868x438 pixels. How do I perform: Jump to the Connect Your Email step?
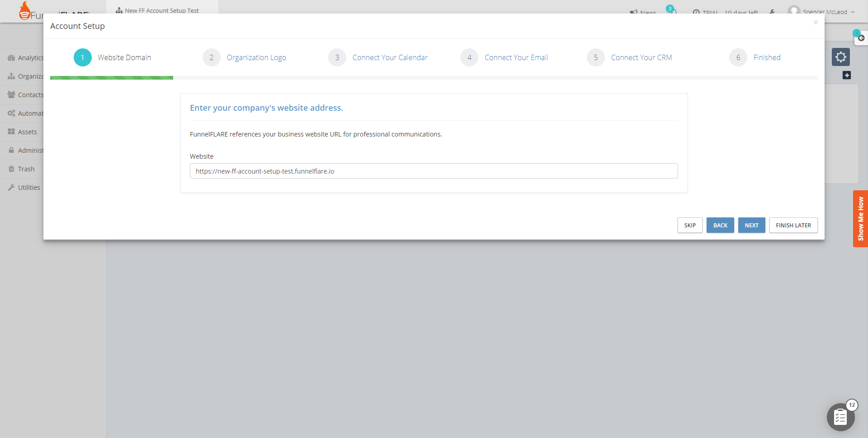516,57
